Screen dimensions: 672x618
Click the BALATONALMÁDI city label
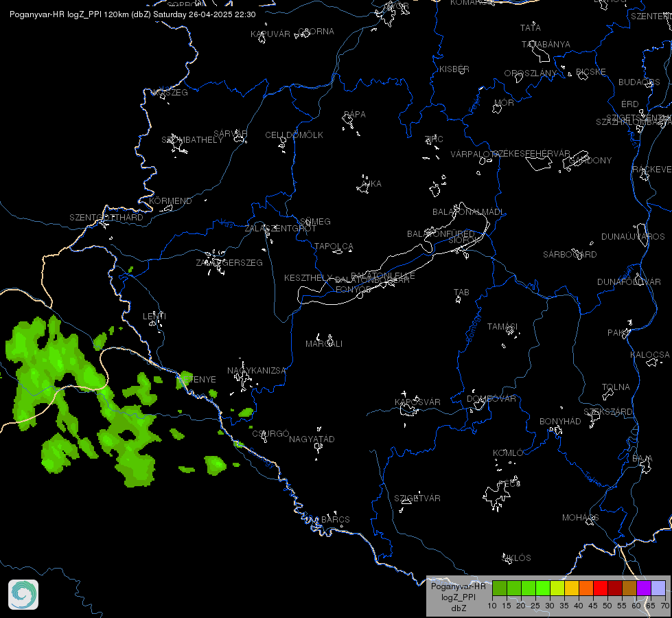click(468, 212)
